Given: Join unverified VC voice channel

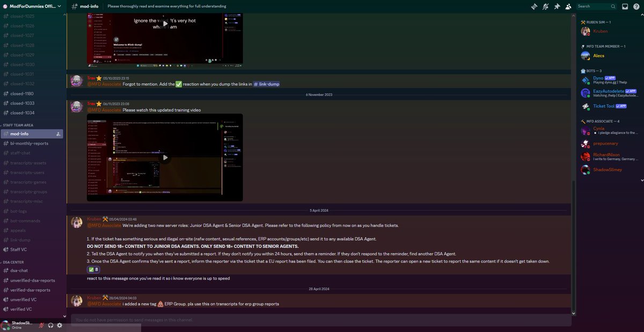Looking at the screenshot, I should click(x=32, y=299).
